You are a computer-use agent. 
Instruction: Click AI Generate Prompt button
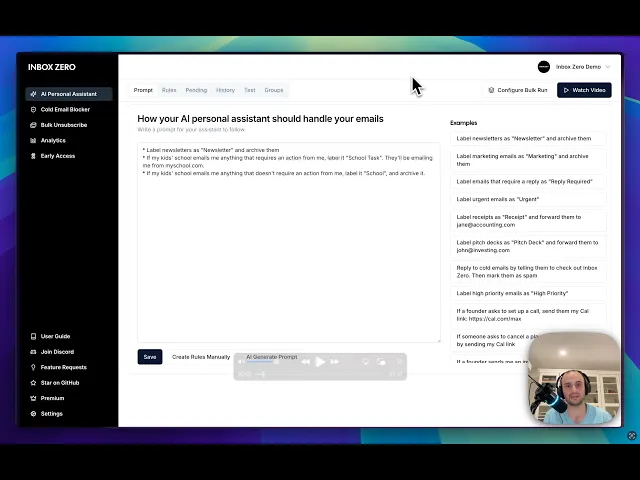[272, 357]
